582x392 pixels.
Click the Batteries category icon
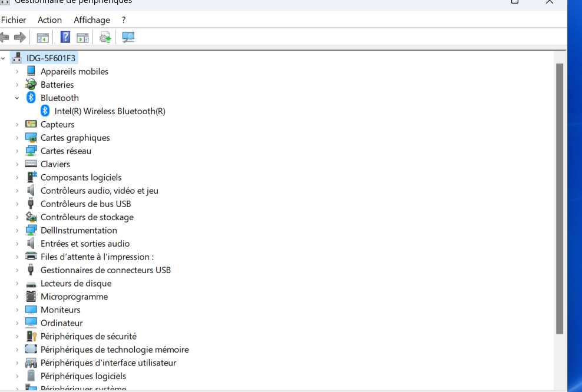[x=31, y=84]
